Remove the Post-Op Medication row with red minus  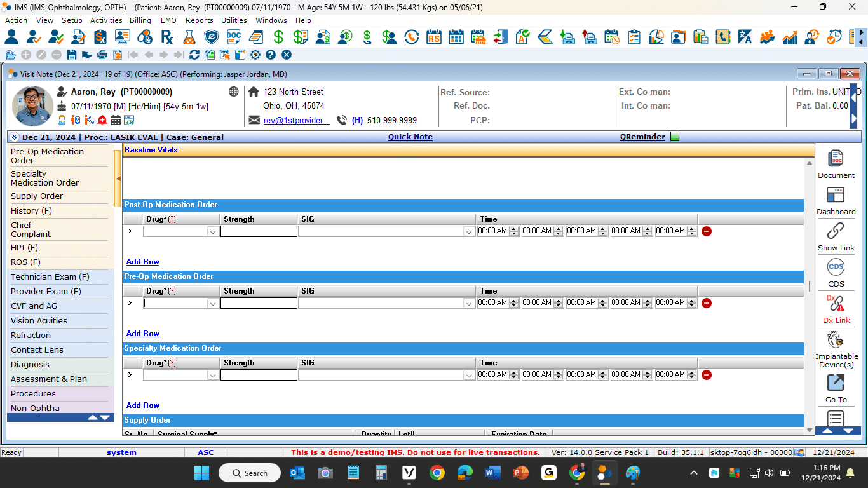[707, 231]
